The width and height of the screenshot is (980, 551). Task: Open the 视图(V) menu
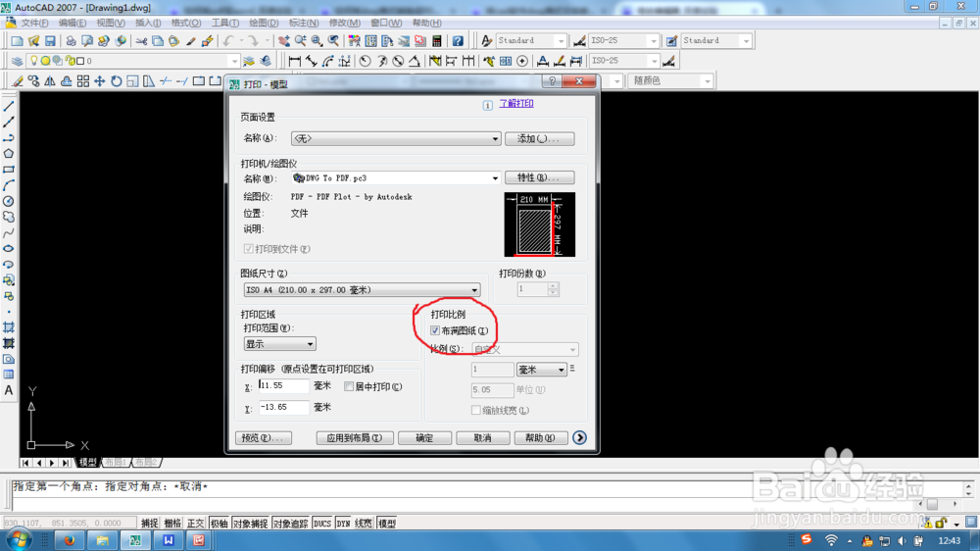coord(111,24)
